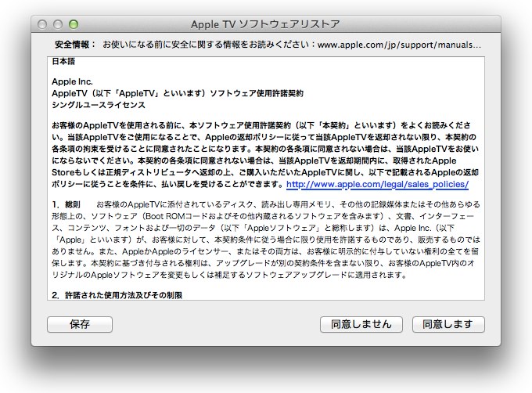Image resolution: width=532 pixels, height=393 pixels.
Task: Click the www.apple.com/jp/support/manuals text
Action: tap(399, 45)
